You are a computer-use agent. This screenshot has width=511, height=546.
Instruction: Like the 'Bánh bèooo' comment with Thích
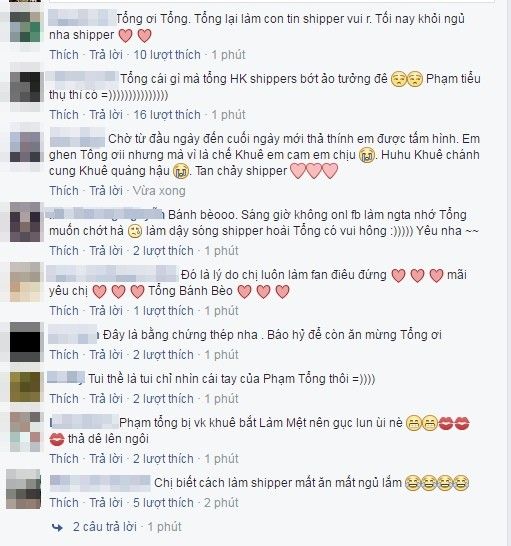[64, 251]
